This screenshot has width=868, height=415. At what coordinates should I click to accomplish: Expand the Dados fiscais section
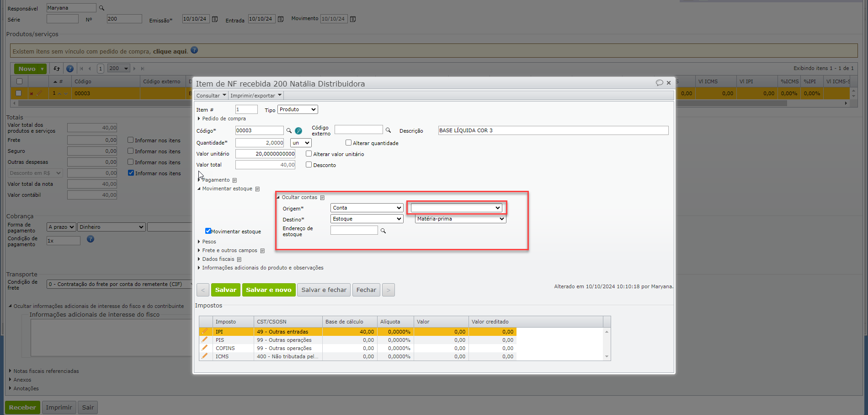(218, 259)
